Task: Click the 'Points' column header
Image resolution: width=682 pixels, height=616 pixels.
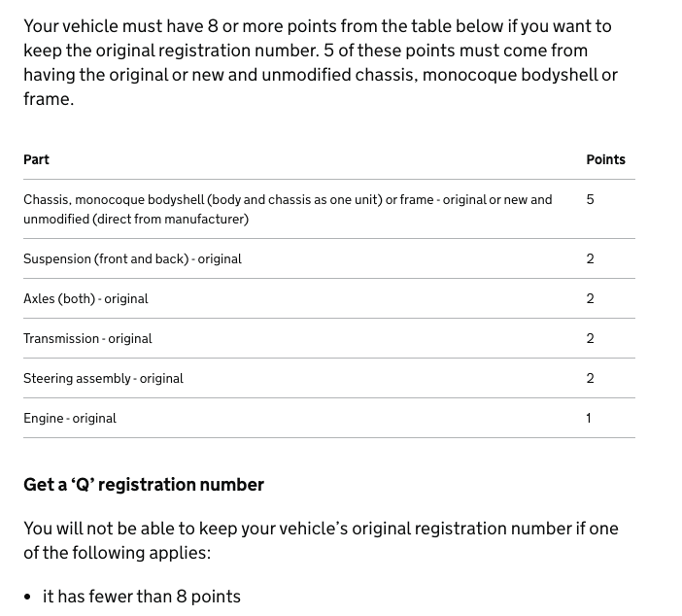Action: (x=605, y=159)
